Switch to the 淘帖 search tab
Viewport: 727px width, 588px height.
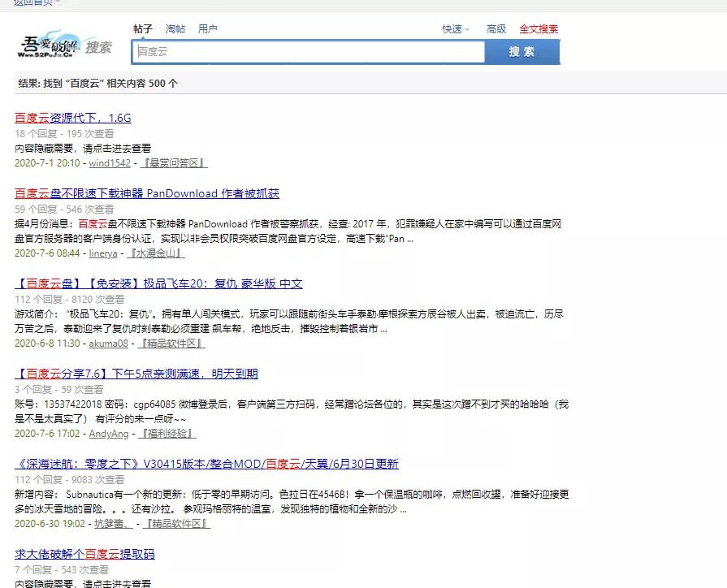pos(177,28)
